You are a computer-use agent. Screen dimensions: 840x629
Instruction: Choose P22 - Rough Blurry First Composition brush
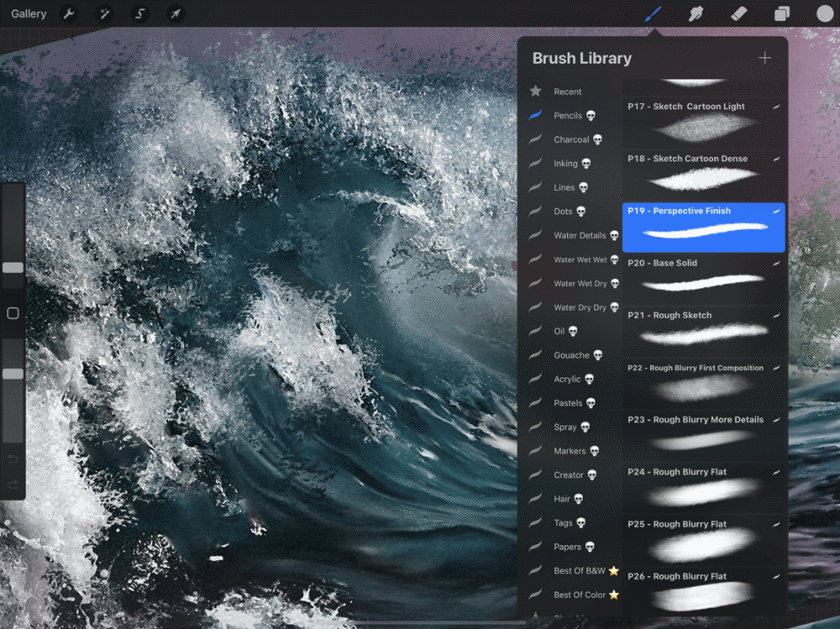(x=703, y=384)
